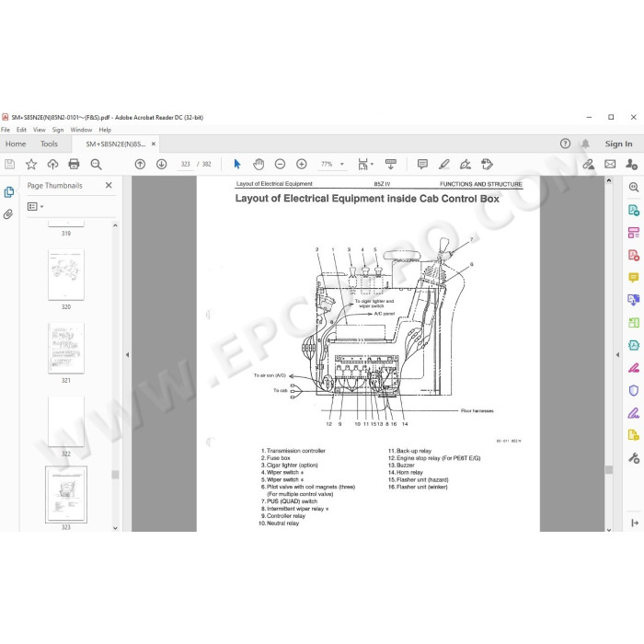Print the document with printer icon
Screen dimensions: 644x644
[74, 165]
